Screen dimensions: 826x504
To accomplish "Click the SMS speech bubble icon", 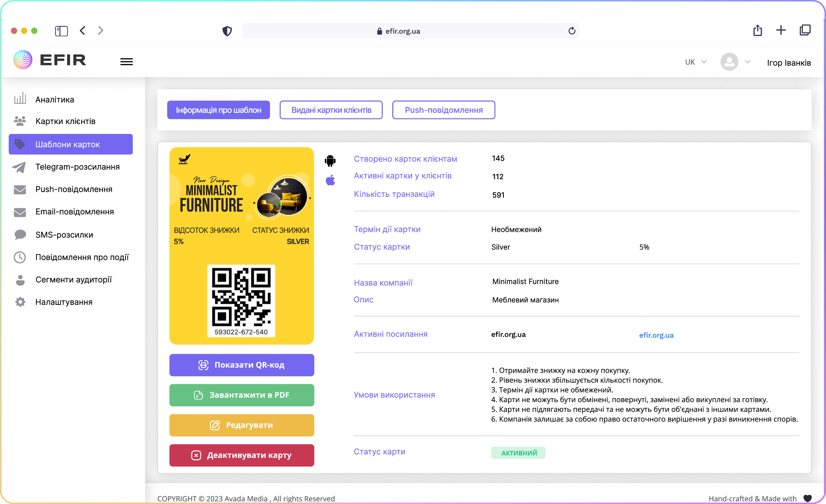I will point(20,234).
